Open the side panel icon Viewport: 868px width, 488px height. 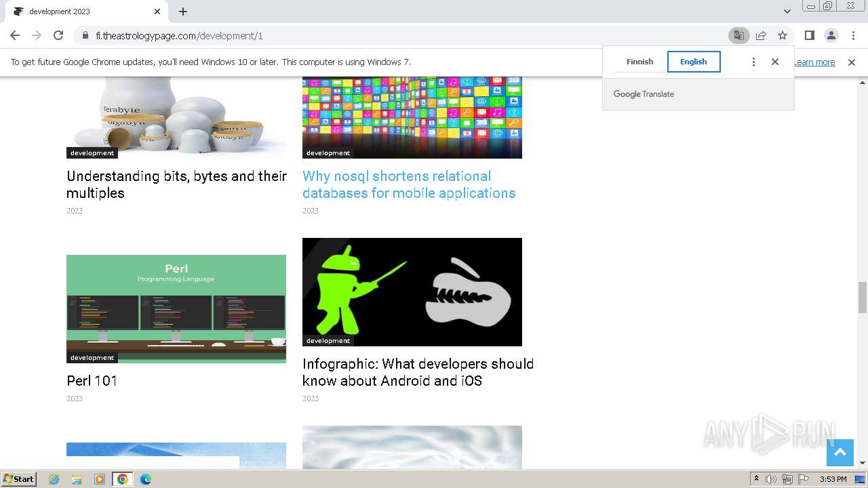click(809, 35)
